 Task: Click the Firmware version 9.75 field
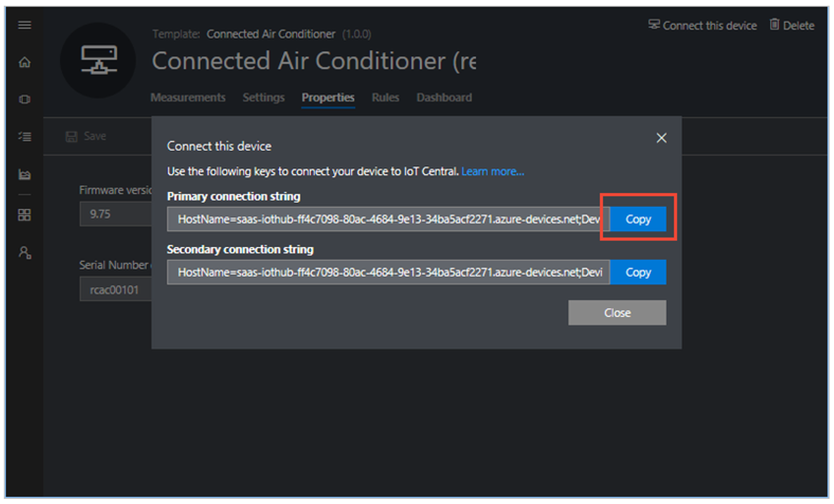(115, 214)
